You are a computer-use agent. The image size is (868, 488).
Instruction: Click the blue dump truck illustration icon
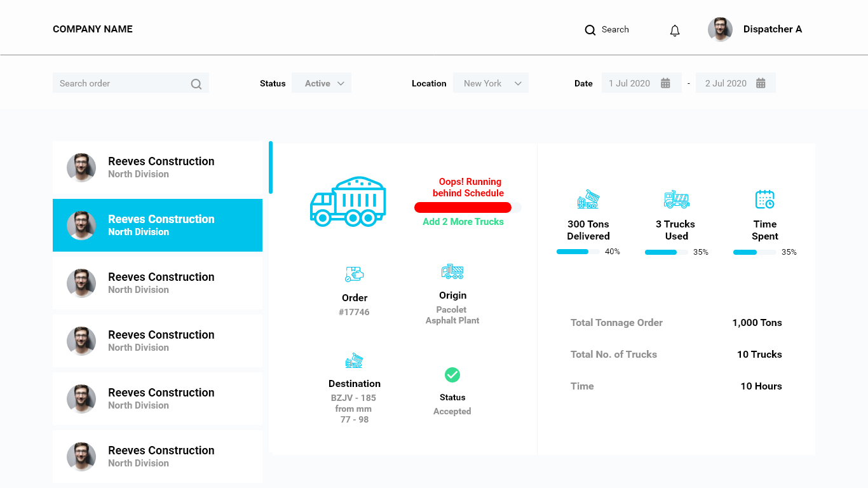tap(348, 201)
